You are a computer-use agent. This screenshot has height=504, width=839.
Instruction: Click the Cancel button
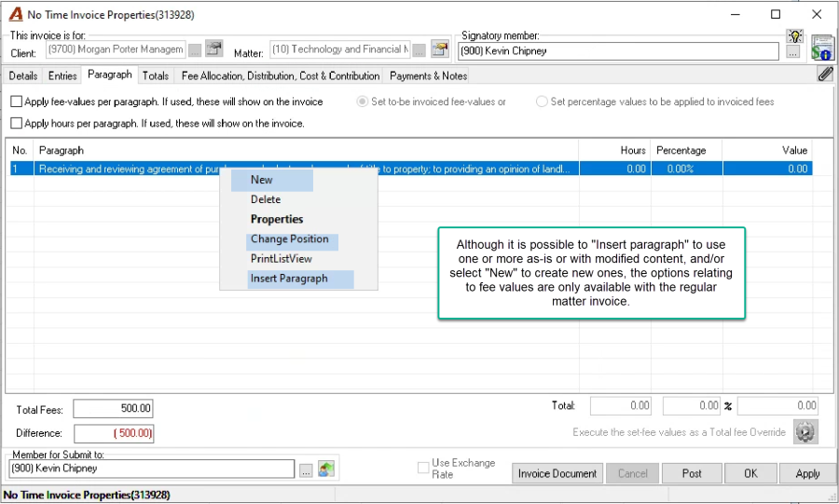[x=632, y=473]
